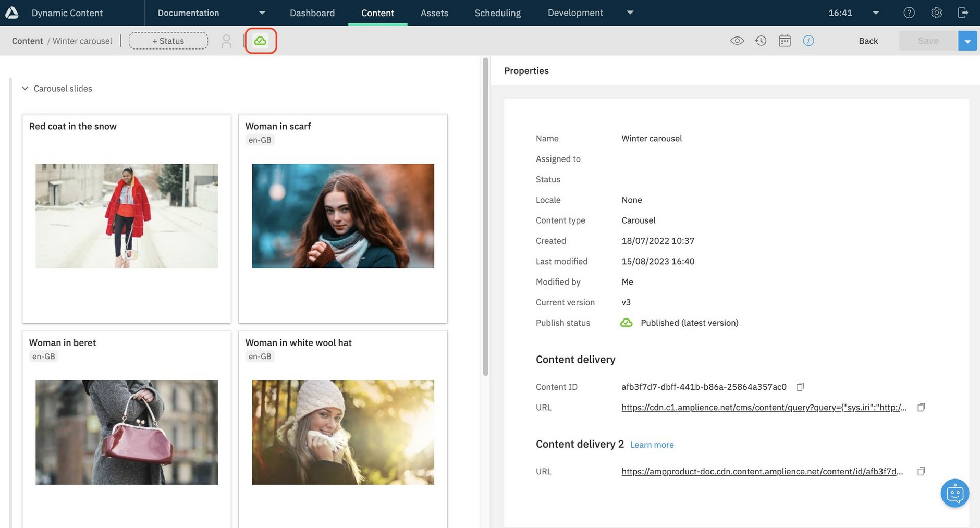Copy the Content ID to clipboard
The width and height of the screenshot is (980, 528).
[x=800, y=387]
